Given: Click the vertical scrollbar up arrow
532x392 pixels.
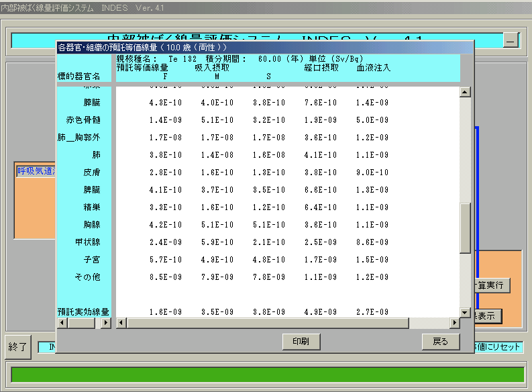Looking at the screenshot, I should click(x=465, y=93).
